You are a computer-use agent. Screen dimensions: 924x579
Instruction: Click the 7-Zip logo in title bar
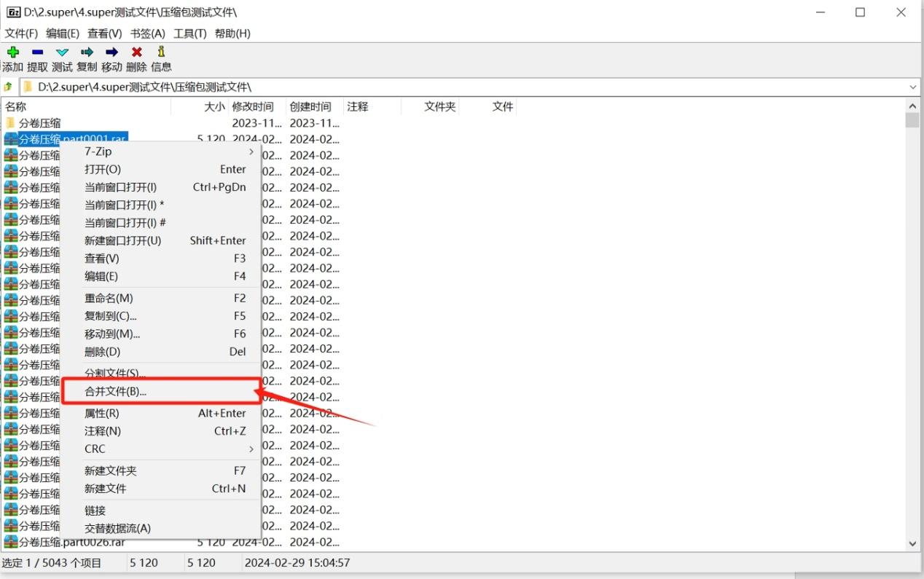tap(12, 12)
